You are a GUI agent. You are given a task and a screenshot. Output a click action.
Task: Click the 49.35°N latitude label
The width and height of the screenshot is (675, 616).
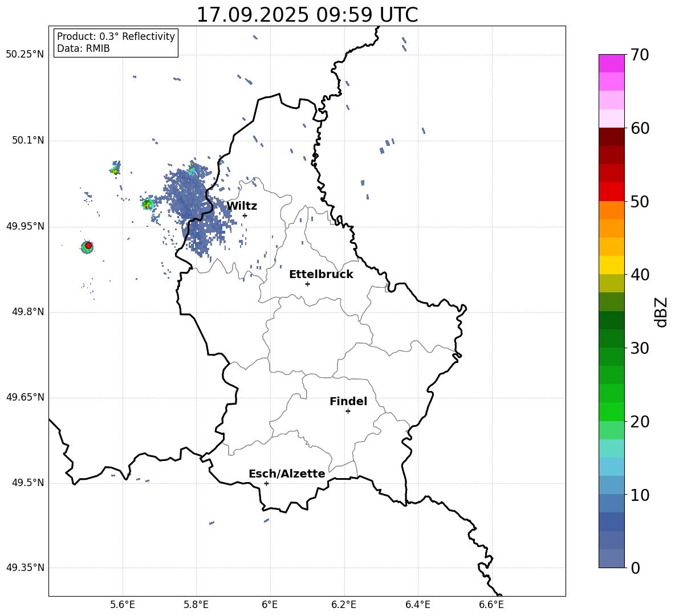pyautogui.click(x=25, y=568)
